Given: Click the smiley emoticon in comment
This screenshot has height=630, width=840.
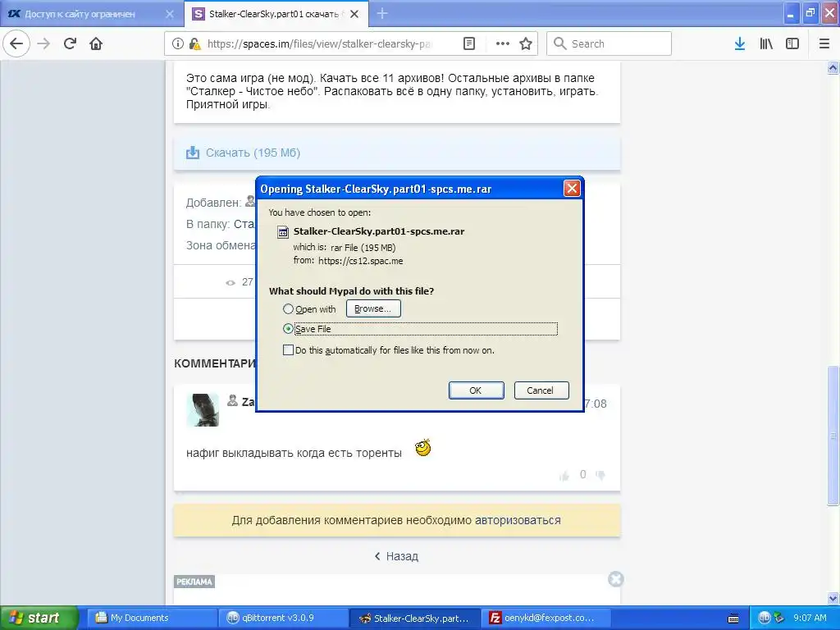Looking at the screenshot, I should pyautogui.click(x=423, y=448).
